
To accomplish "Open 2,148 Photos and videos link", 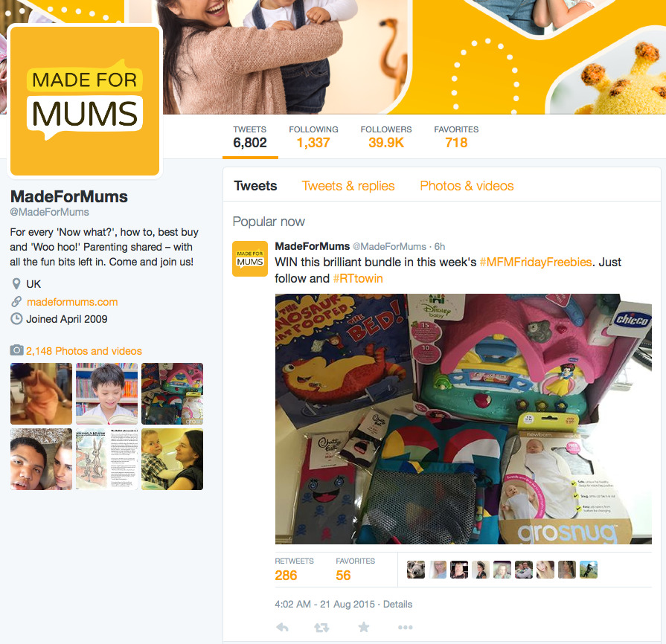I will [x=83, y=351].
